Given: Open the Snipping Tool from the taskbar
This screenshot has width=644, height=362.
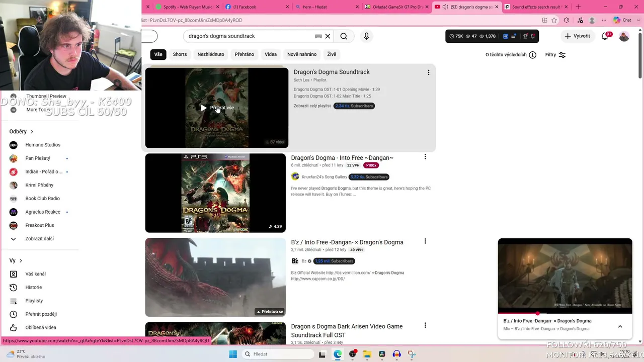Looking at the screenshot, I should [412, 354].
